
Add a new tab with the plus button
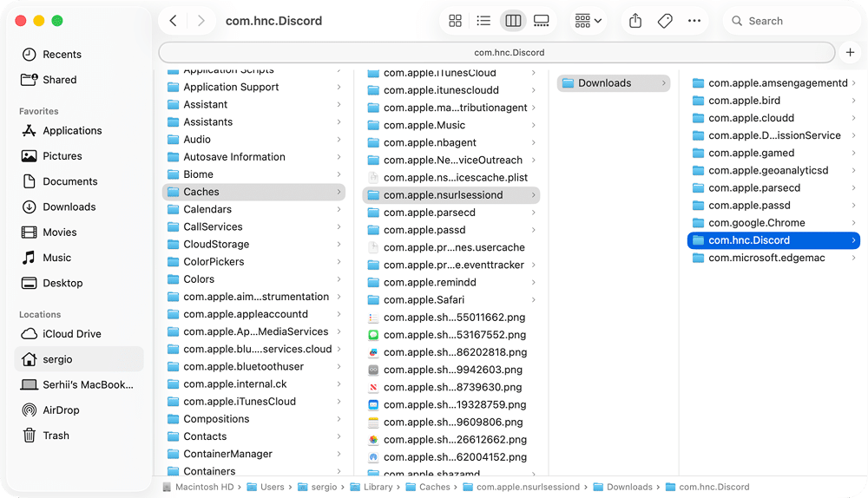click(x=851, y=53)
